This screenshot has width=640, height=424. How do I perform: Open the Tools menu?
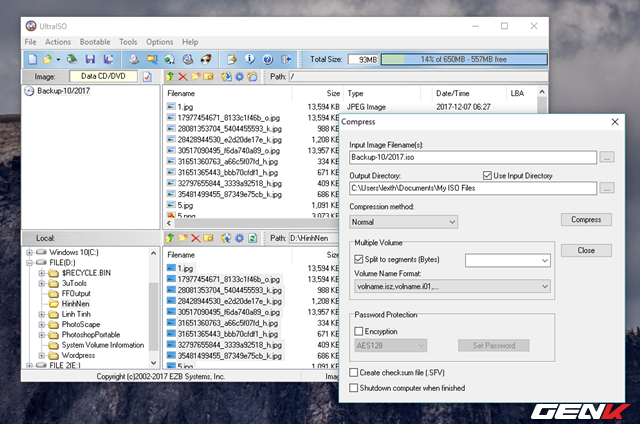coord(128,42)
